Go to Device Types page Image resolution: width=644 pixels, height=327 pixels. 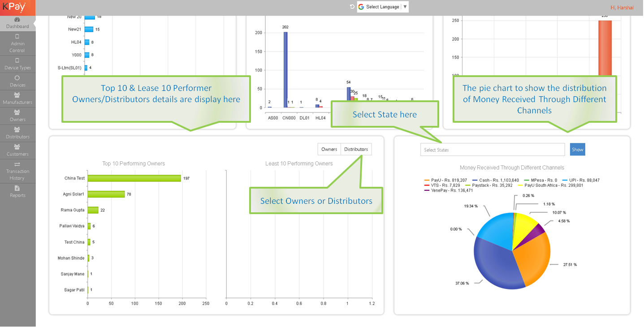(17, 65)
